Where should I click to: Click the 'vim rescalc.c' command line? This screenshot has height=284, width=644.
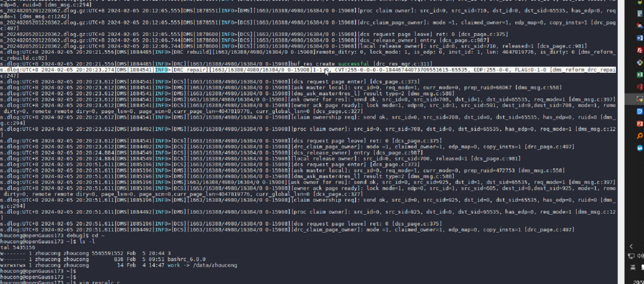pyautogui.click(x=61, y=283)
